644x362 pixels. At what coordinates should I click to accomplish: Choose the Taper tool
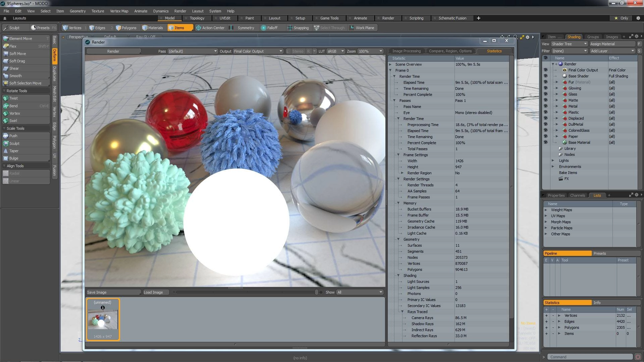[x=26, y=151]
